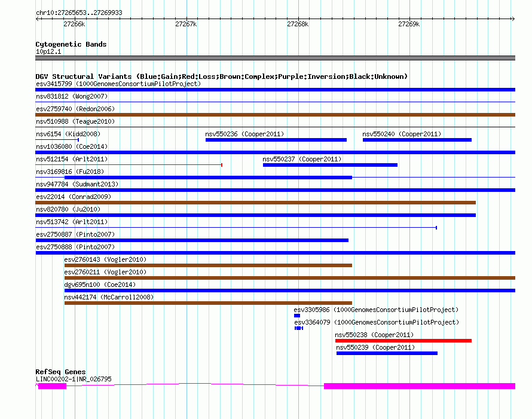Select the nsv3169816 (Fu2018) label
The height and width of the screenshot is (419, 532).
(70, 172)
